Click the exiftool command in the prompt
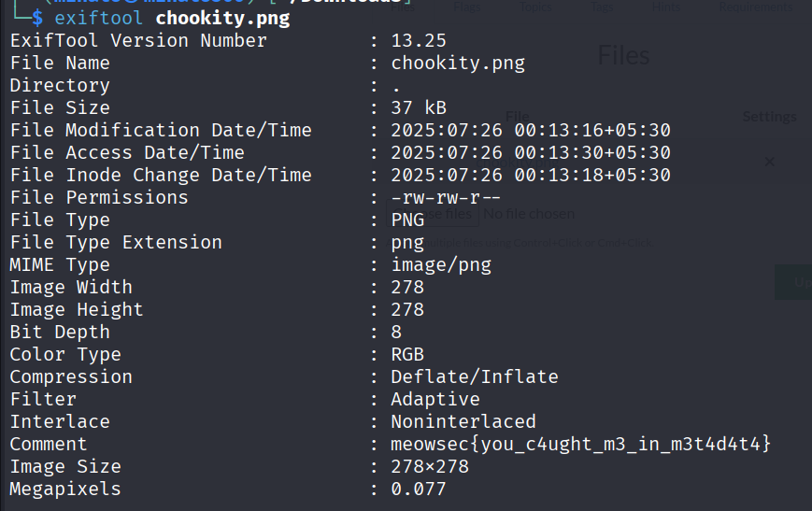Viewport: 812px width, 511px height. click(97, 18)
